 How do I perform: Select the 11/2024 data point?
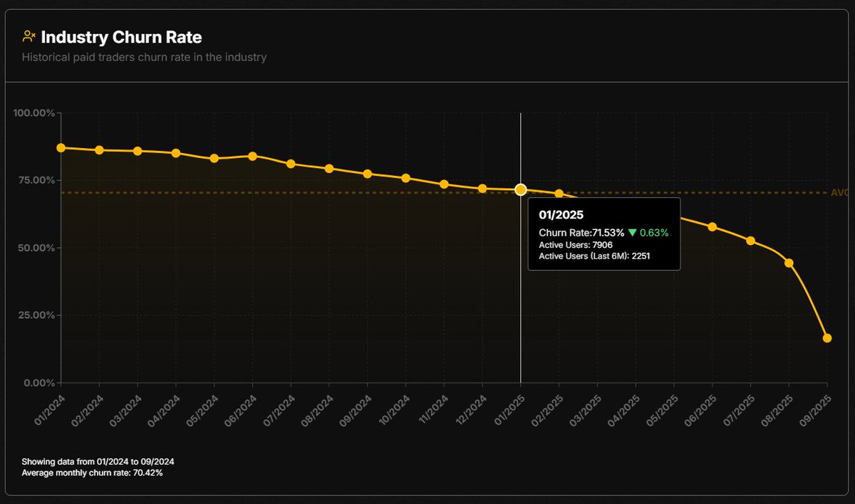444,184
